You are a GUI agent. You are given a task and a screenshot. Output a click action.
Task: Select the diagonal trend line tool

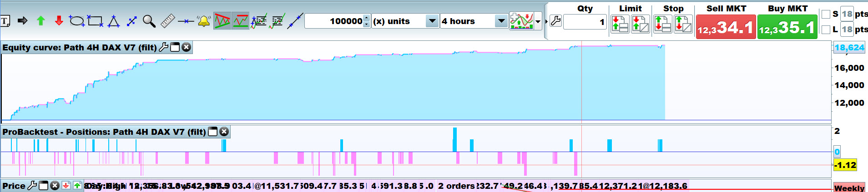click(295, 21)
